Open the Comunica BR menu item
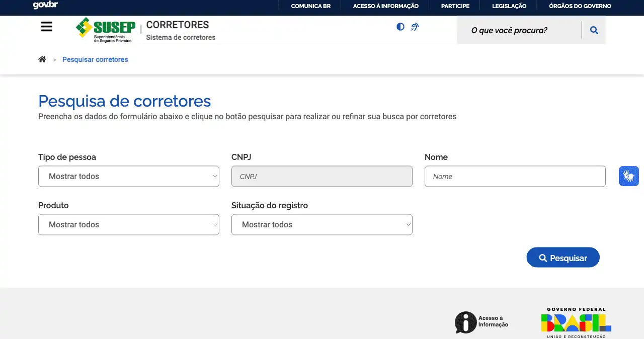Image resolution: width=644 pixels, height=339 pixels. coord(310,6)
